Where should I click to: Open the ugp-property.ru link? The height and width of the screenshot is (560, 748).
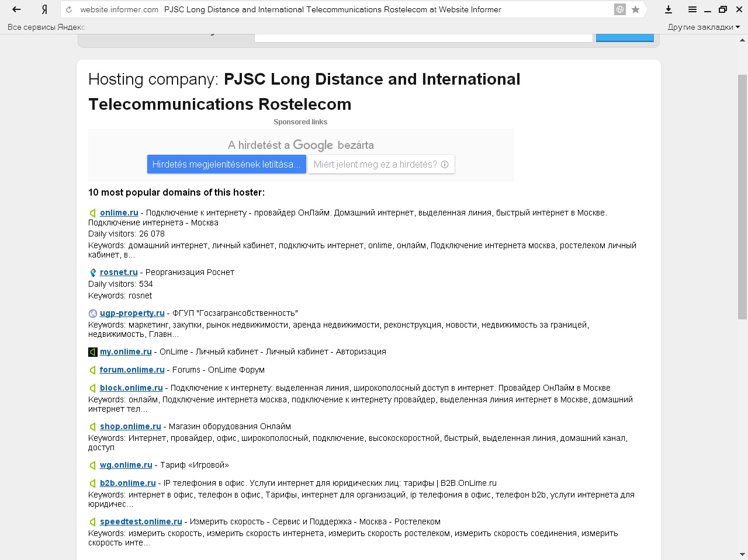(x=132, y=313)
